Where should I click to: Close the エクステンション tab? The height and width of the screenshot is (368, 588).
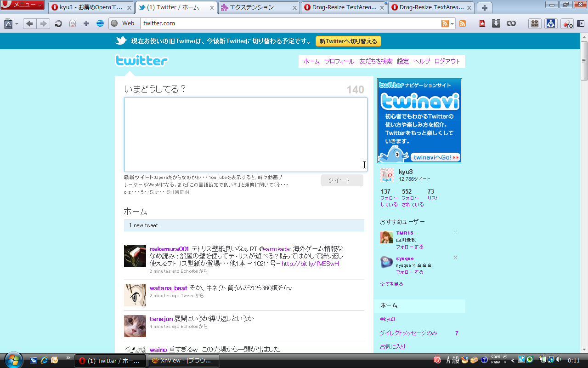click(x=294, y=7)
